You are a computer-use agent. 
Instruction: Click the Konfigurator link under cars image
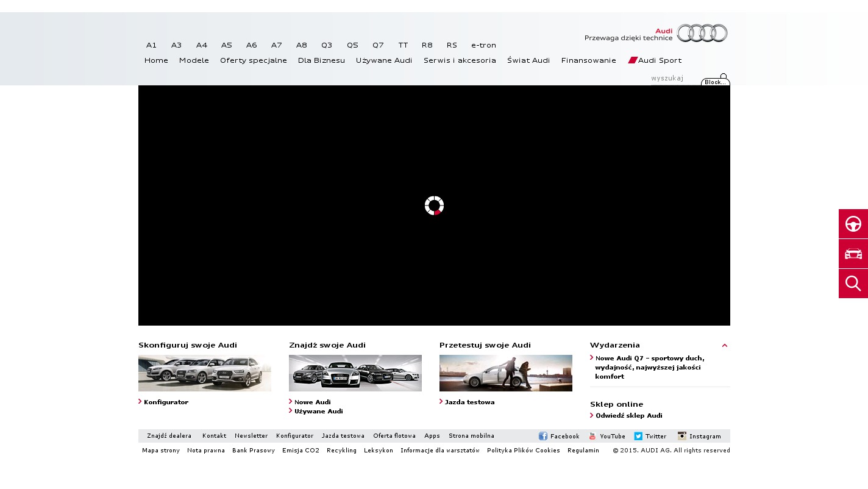(166, 402)
